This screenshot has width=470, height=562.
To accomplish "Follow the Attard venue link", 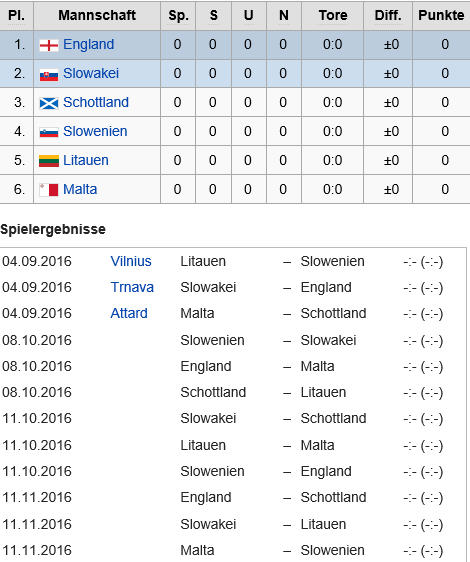I will [129, 313].
